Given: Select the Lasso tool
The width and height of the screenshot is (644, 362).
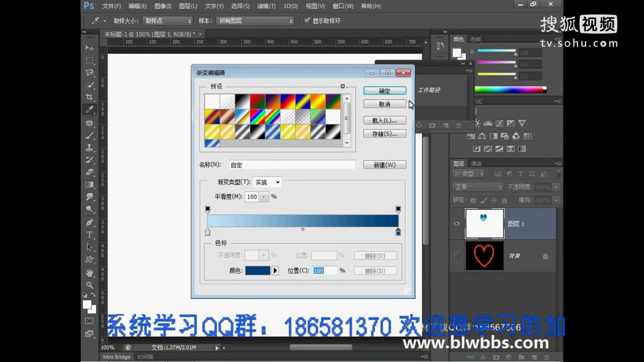Looking at the screenshot, I should click(89, 72).
